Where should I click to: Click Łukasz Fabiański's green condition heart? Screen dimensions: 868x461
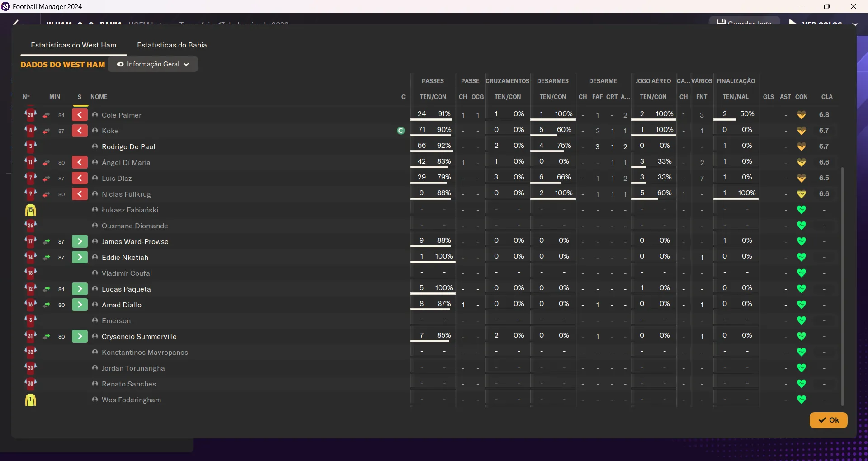point(802,210)
